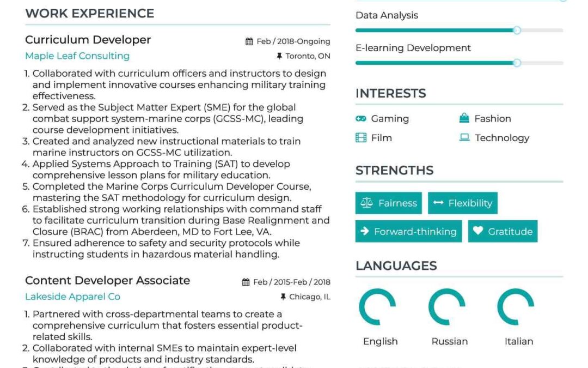The width and height of the screenshot is (588, 368).
Task: Select the Forward-thinking strength tag
Action: 408,231
